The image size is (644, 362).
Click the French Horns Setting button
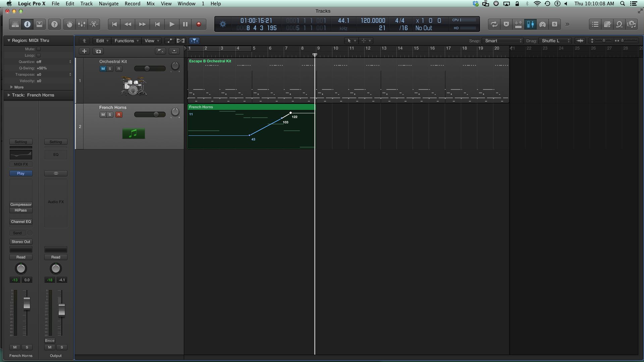(x=21, y=142)
